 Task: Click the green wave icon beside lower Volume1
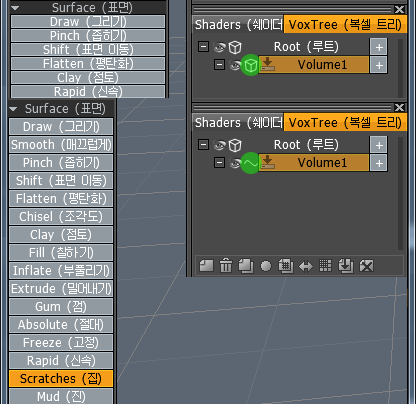[x=250, y=163]
